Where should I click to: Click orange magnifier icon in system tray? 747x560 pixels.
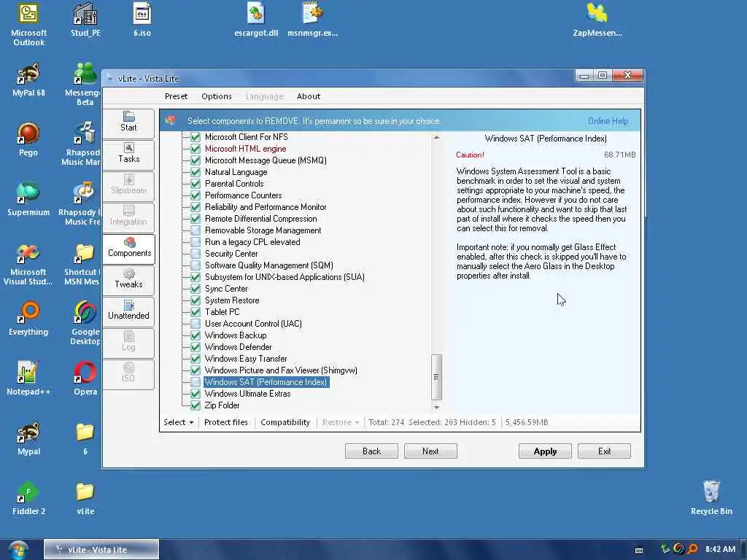[692, 549]
